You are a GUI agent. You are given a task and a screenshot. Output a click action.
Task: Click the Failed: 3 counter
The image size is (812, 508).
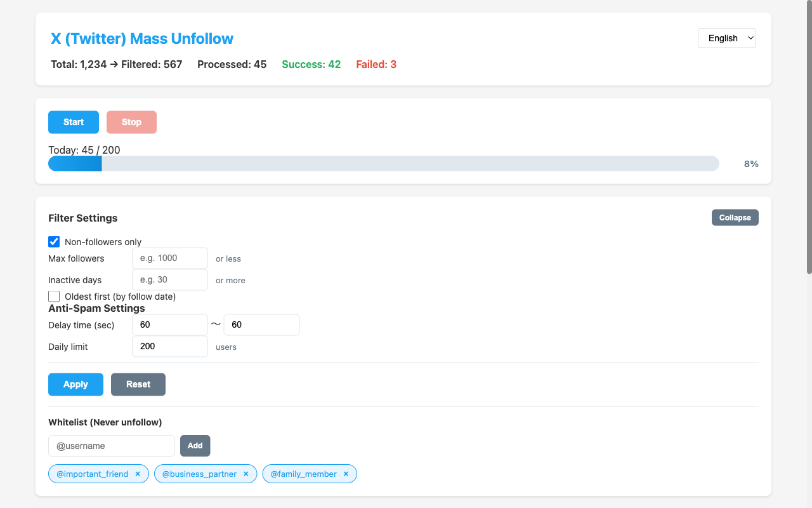click(376, 64)
